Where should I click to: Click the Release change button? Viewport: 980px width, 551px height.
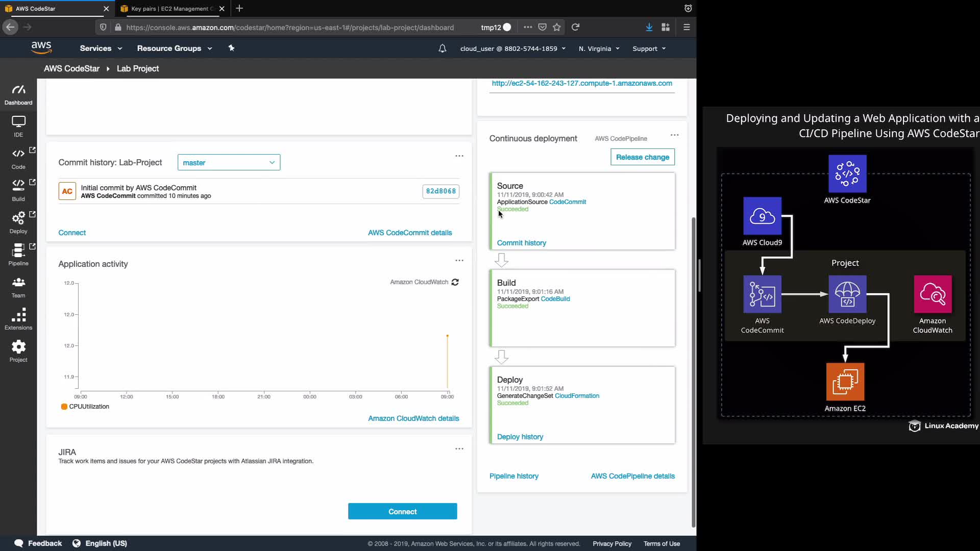tap(642, 157)
